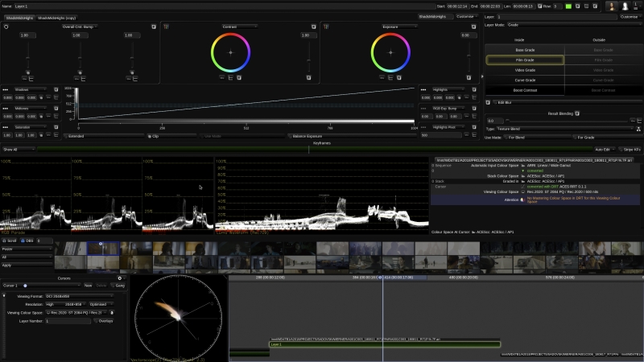Click the Contrast color wheel
This screenshot has height=362, width=644.
coord(230,53)
